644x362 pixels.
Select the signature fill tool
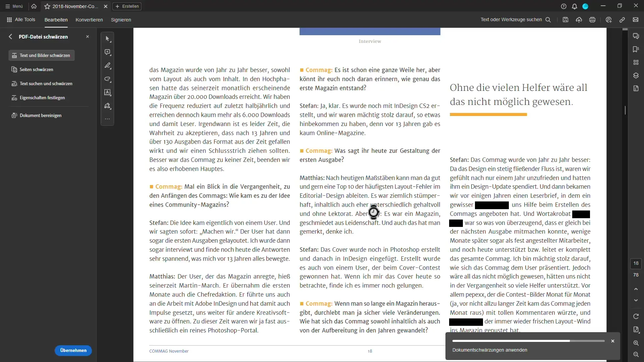tap(107, 106)
